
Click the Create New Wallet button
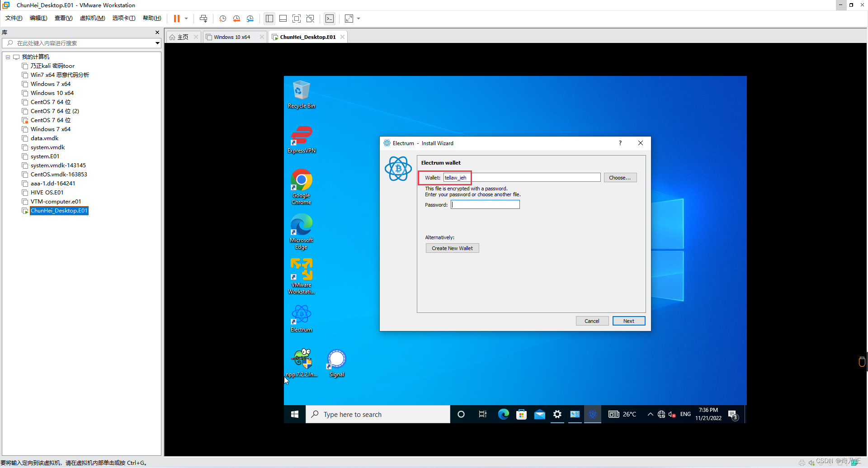click(x=452, y=248)
